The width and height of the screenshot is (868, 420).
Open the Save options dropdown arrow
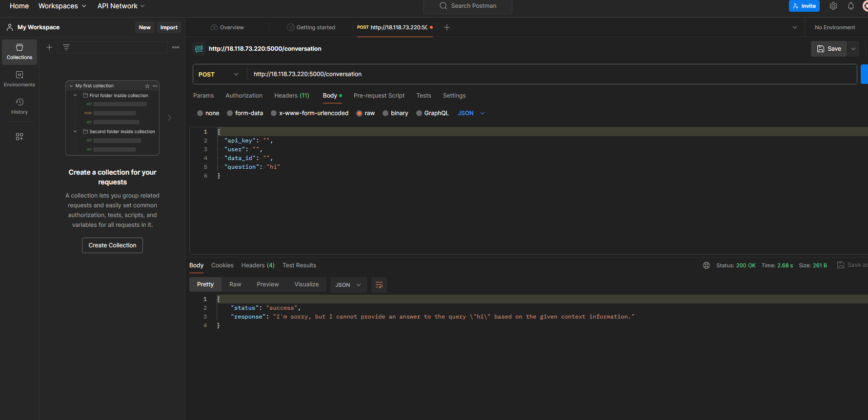point(853,49)
